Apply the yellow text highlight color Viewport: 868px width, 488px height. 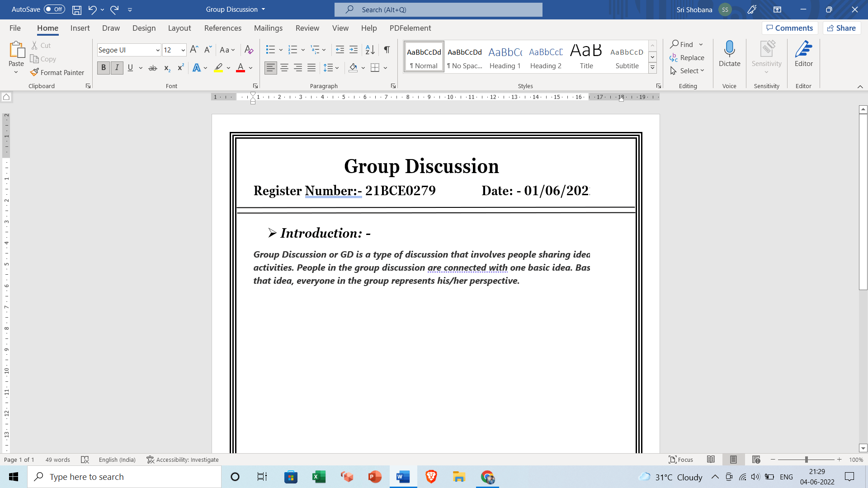[x=218, y=68]
